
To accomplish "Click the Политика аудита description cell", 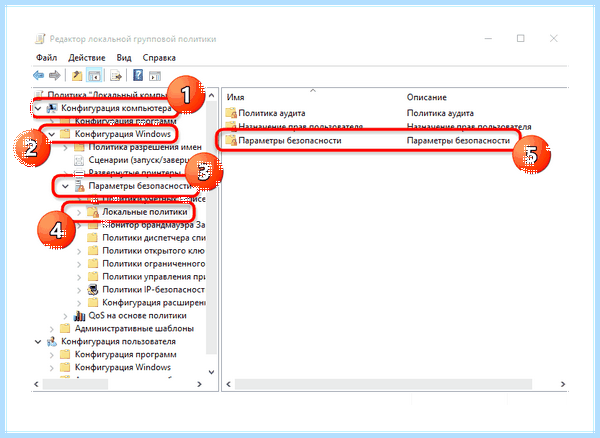I will 440,113.
